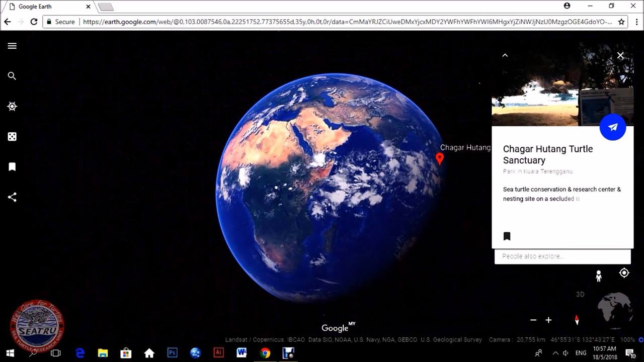Launch Photoshop from the taskbar
The width and height of the screenshot is (644, 362).
[x=172, y=353]
